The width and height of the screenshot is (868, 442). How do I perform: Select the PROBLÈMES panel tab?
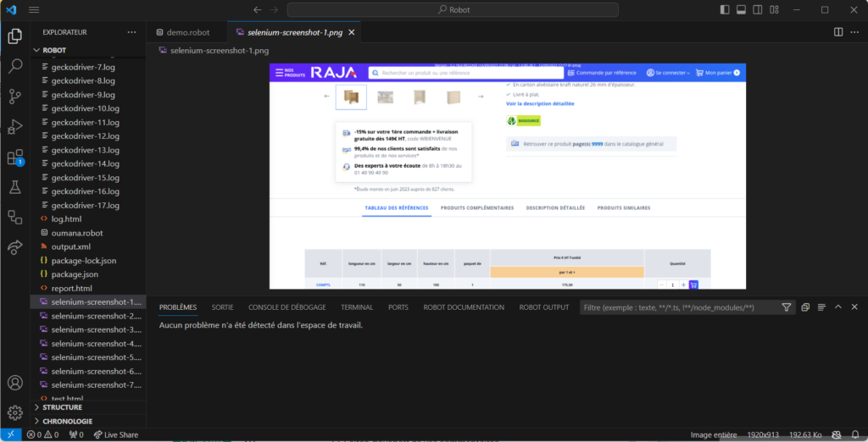pos(178,307)
